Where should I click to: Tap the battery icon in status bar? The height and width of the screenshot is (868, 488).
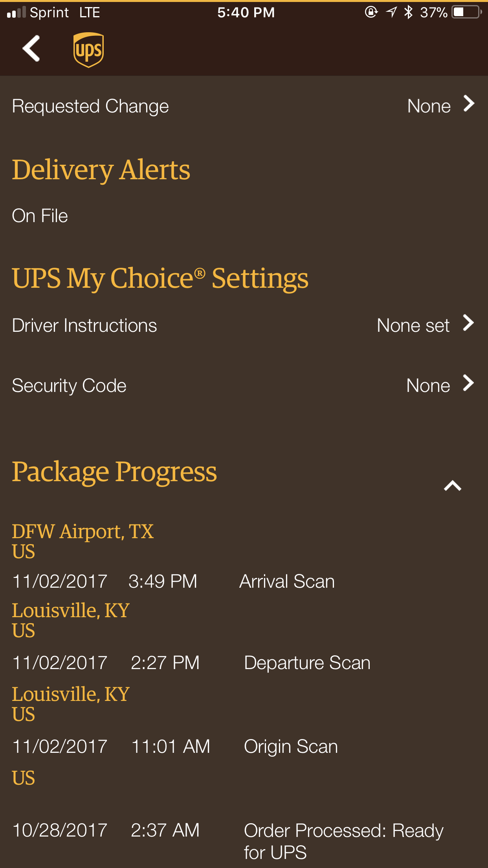point(467,12)
